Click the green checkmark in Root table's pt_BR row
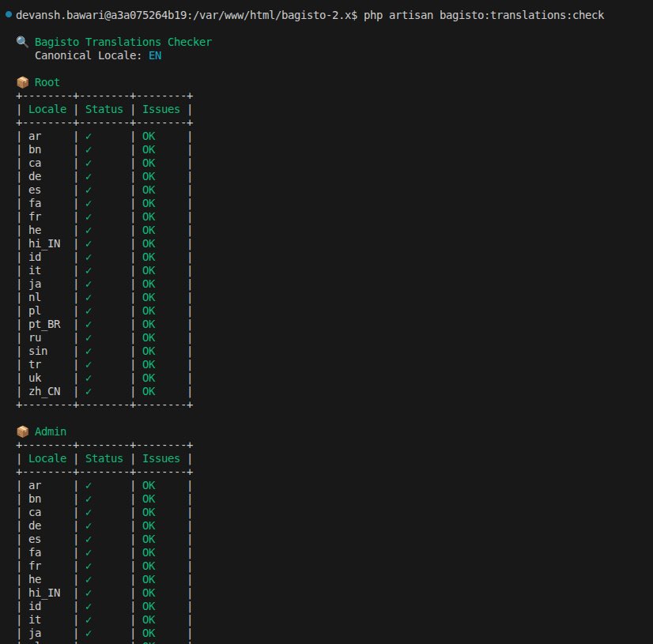Image resolution: width=653 pixels, height=644 pixels. tap(89, 324)
